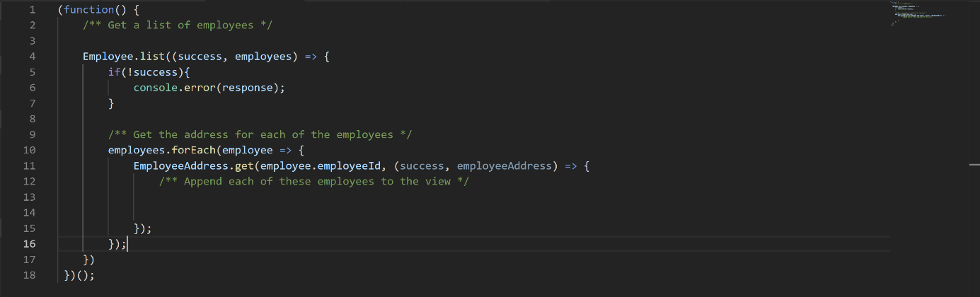Click the "console" object on line 6

click(x=155, y=88)
